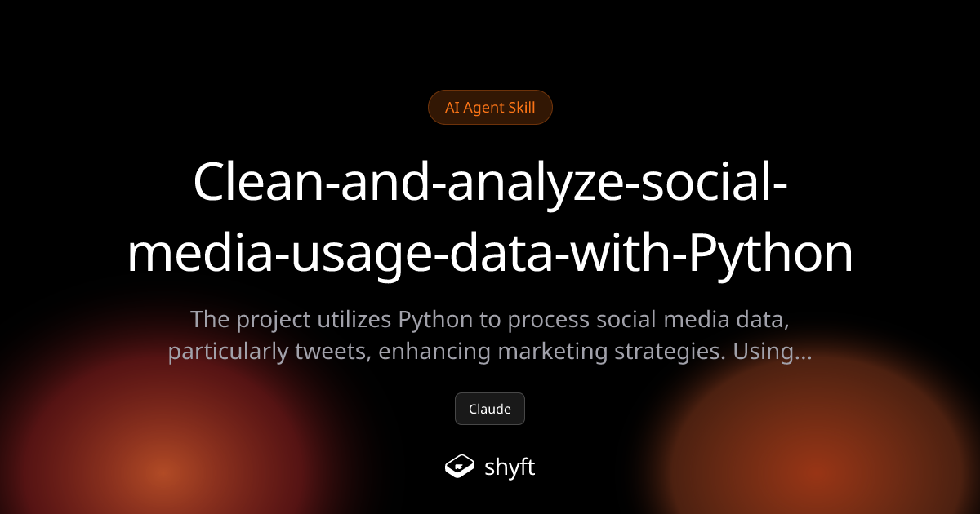Select the AI Agent Skill badge
This screenshot has width=980, height=514.
pos(490,107)
